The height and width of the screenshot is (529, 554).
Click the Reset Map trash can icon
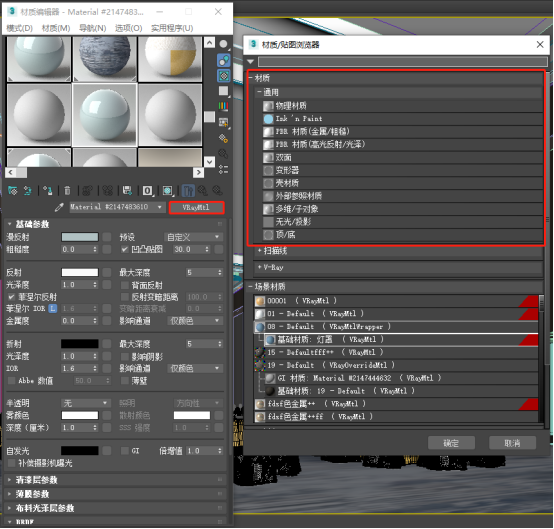pyautogui.click(x=67, y=191)
